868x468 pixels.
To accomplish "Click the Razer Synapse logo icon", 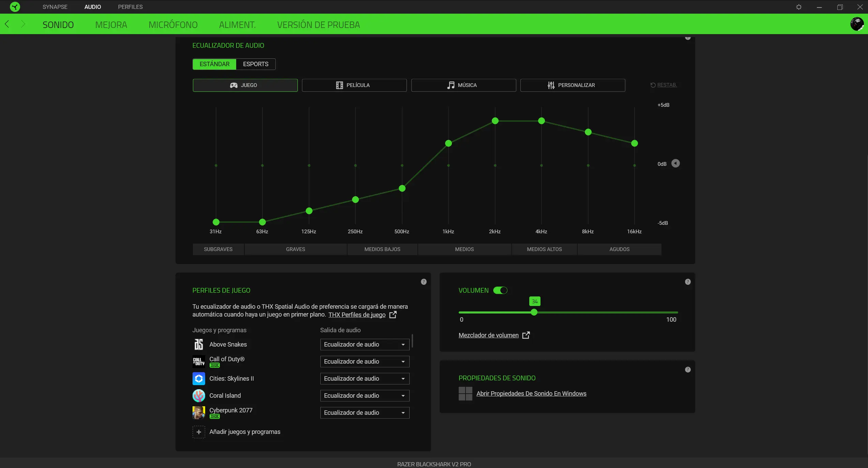I will [15, 7].
